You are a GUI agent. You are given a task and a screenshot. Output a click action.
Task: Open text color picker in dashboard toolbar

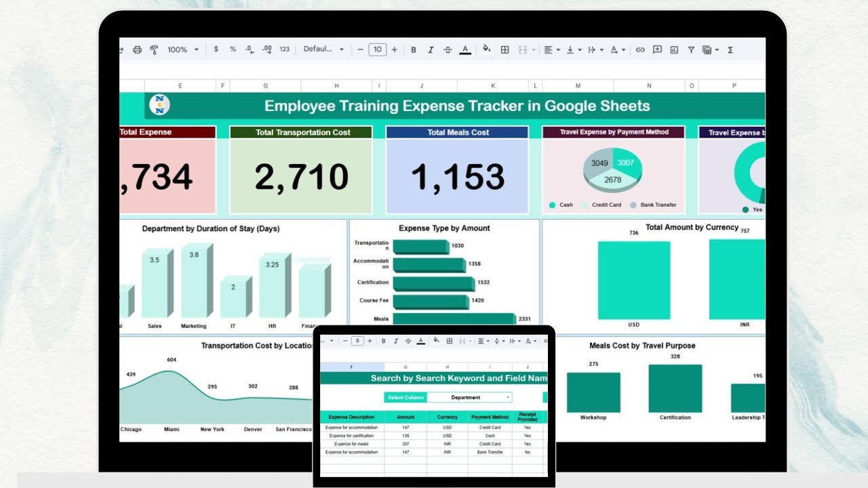[x=465, y=49]
